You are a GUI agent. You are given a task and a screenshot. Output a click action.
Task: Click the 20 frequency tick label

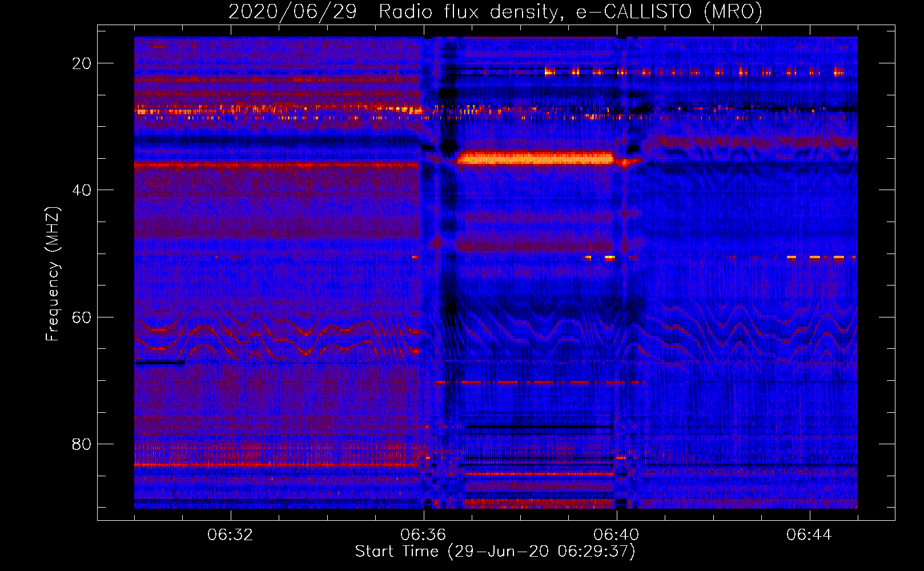(x=82, y=63)
